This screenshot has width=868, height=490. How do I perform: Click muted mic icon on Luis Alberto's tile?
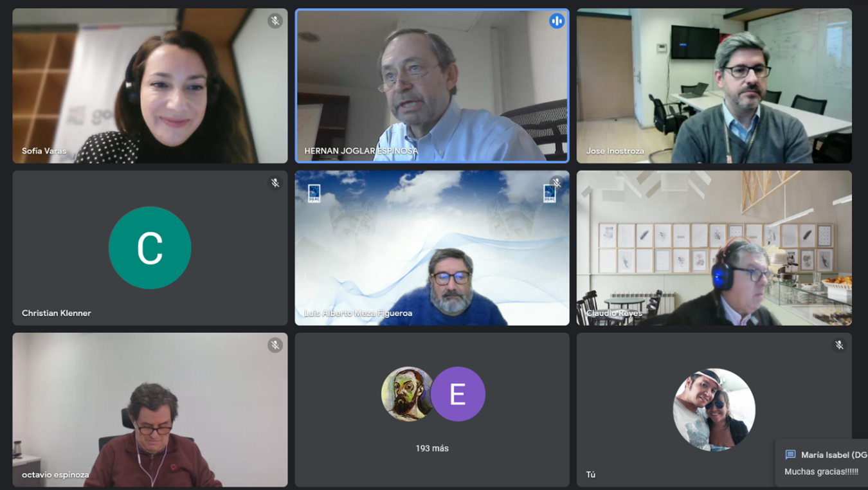[x=557, y=183]
